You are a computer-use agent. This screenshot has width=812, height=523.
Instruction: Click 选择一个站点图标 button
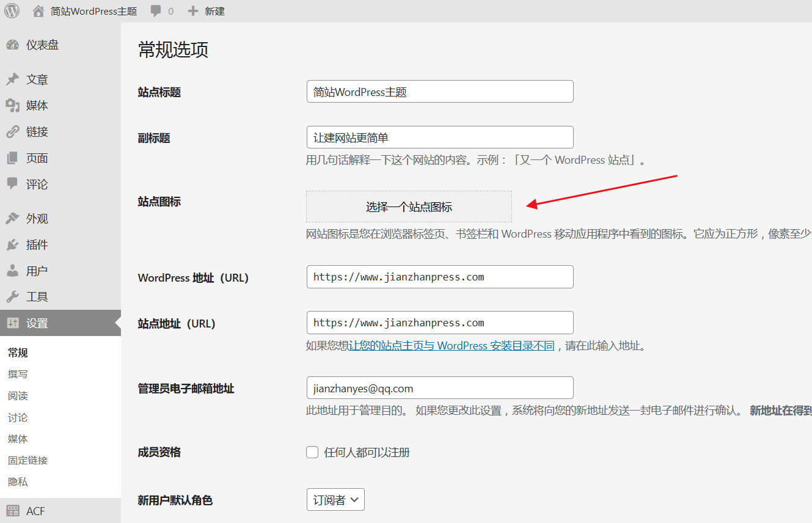click(x=409, y=207)
